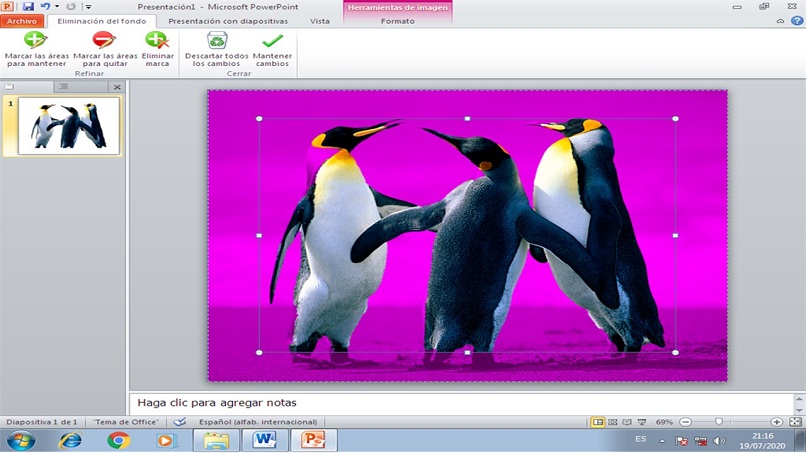806x453 pixels.
Task: Click top-left marquee handle on image
Action: point(259,119)
